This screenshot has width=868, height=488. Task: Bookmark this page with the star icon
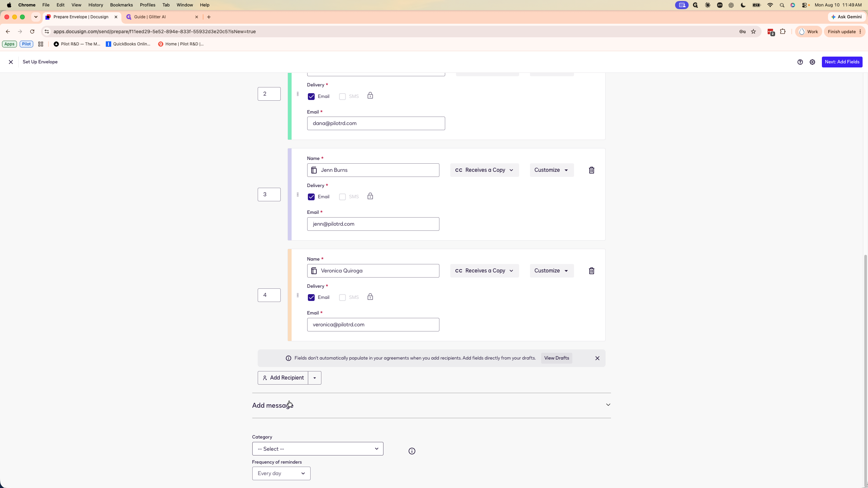point(753,32)
